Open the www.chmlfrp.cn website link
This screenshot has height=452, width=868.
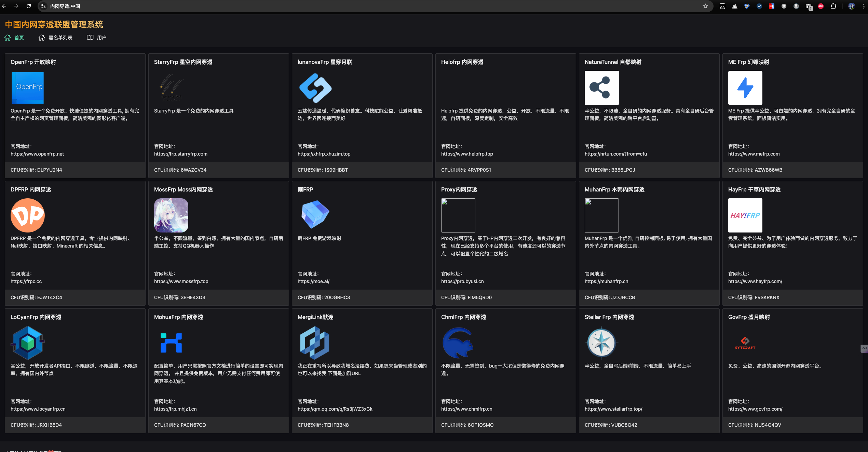(x=466, y=409)
